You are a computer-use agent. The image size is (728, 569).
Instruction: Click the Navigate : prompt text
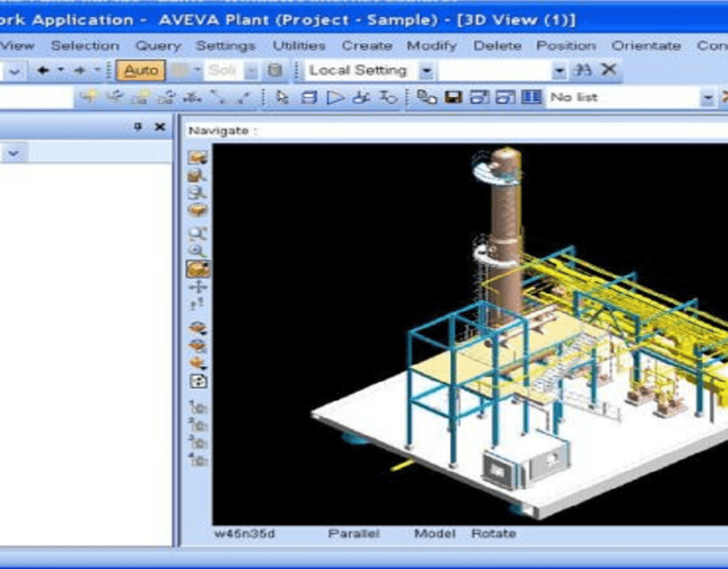222,131
